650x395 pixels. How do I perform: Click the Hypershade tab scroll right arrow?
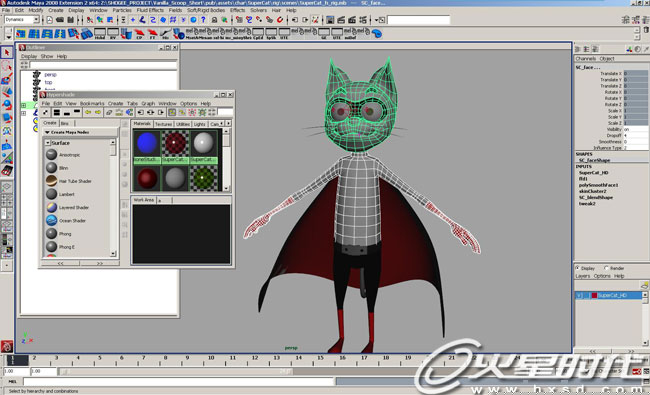[x=228, y=124]
